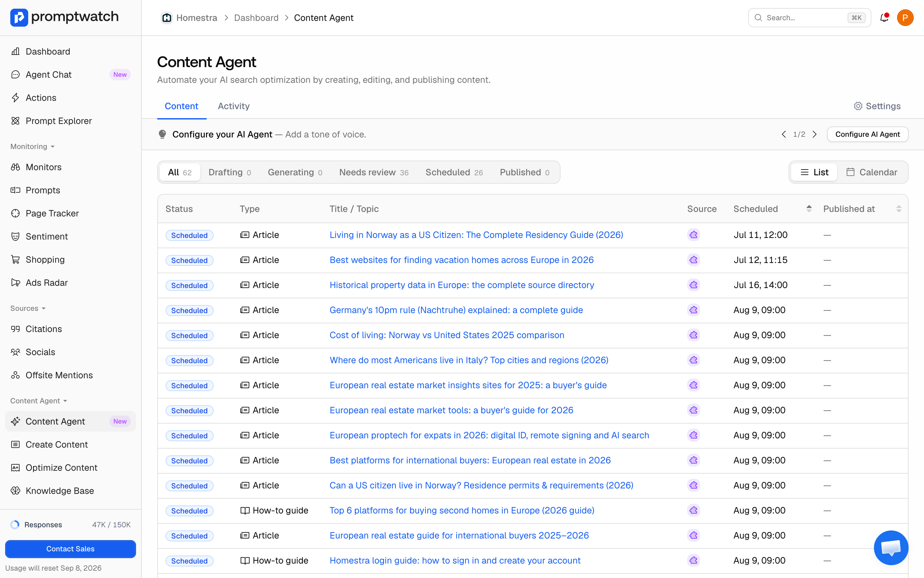This screenshot has height=578, width=924.
Task: Open Where do most Americans live in Italy
Action: click(x=469, y=360)
